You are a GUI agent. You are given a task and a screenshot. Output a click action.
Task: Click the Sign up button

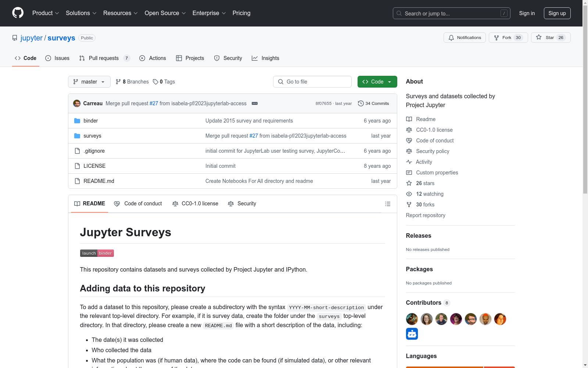pyautogui.click(x=557, y=13)
